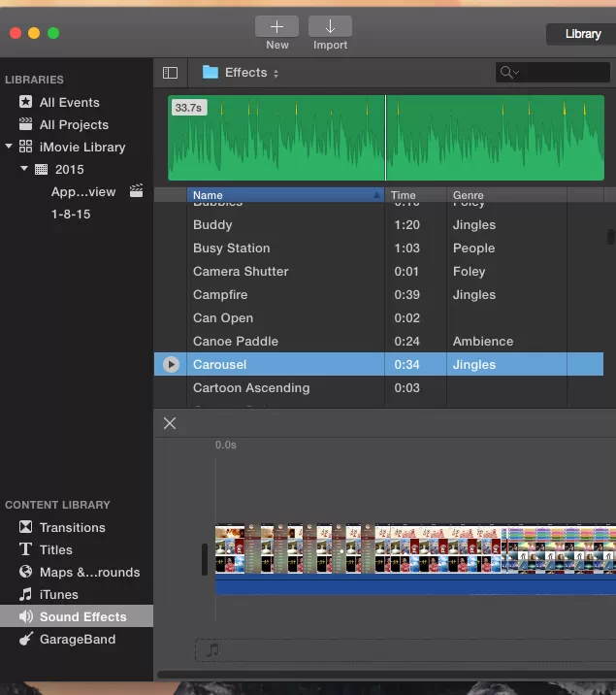Image resolution: width=616 pixels, height=695 pixels.
Task: Click the People genre of Busy Station
Action: pyautogui.click(x=473, y=248)
